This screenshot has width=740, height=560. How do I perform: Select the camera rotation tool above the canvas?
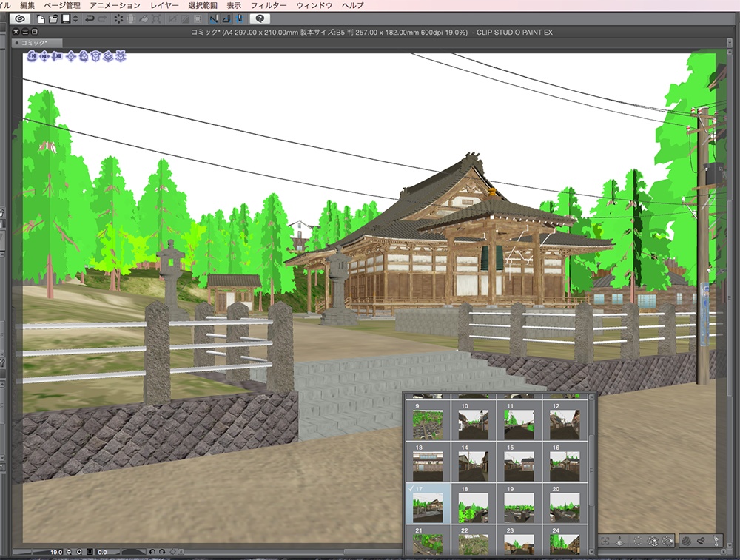[33, 56]
